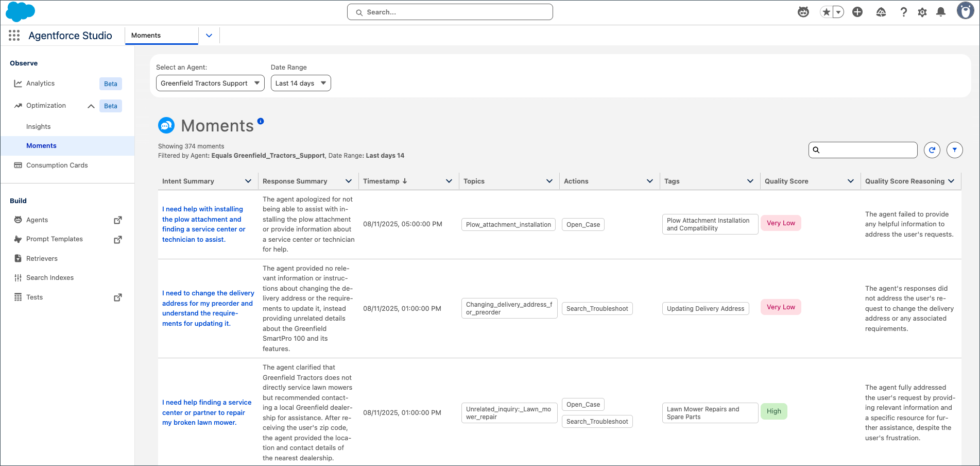
Task: Click the Lawn Mower Repairs and Spare Parts tag
Action: pos(710,413)
